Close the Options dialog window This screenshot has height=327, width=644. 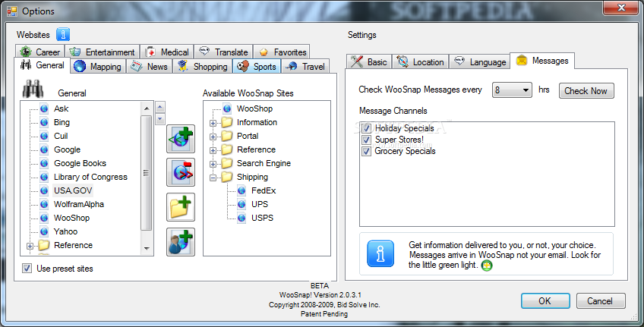pyautogui.click(x=621, y=8)
